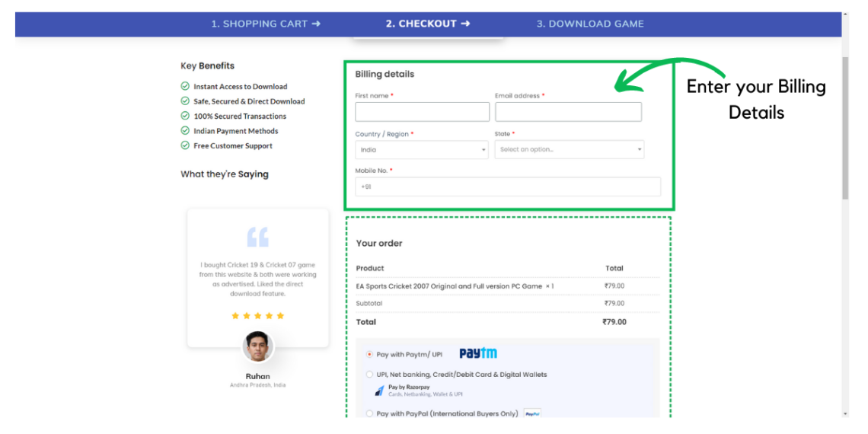Jump to Download Game step
The image size is (868, 434).
[x=589, y=24]
